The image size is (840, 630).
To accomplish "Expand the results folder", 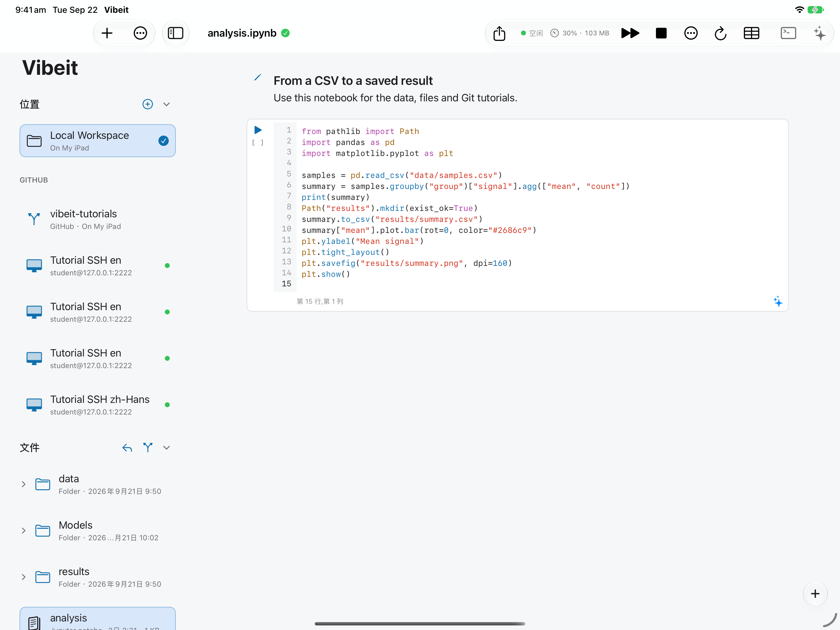I will 24,577.
